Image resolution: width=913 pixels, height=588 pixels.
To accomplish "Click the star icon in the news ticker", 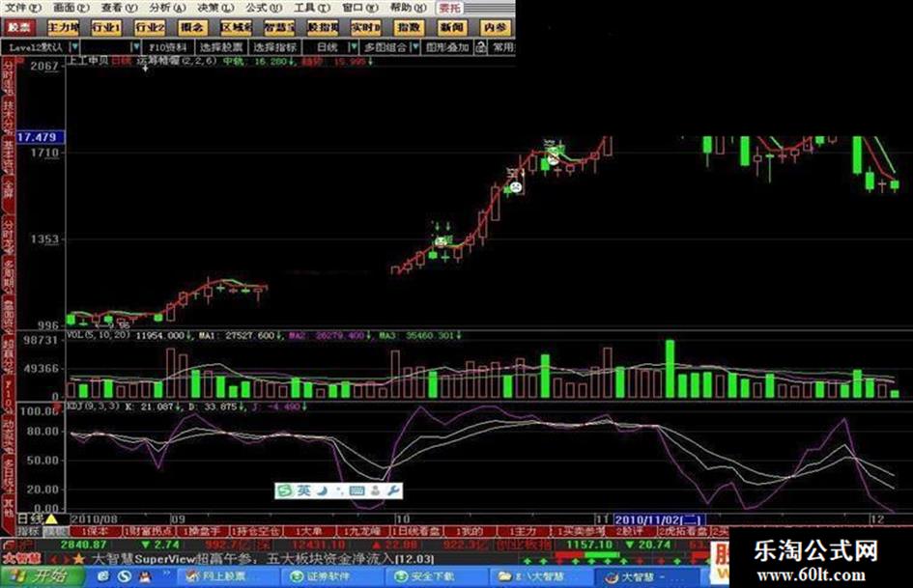I will pos(78,559).
